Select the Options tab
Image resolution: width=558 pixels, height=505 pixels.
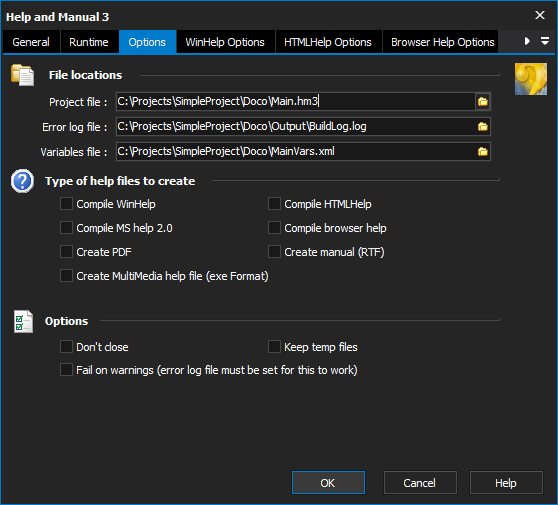147,42
